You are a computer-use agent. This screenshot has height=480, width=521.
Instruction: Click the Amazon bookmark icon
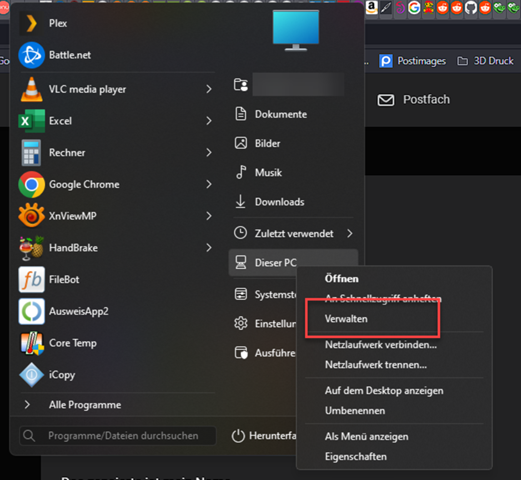(371, 7)
